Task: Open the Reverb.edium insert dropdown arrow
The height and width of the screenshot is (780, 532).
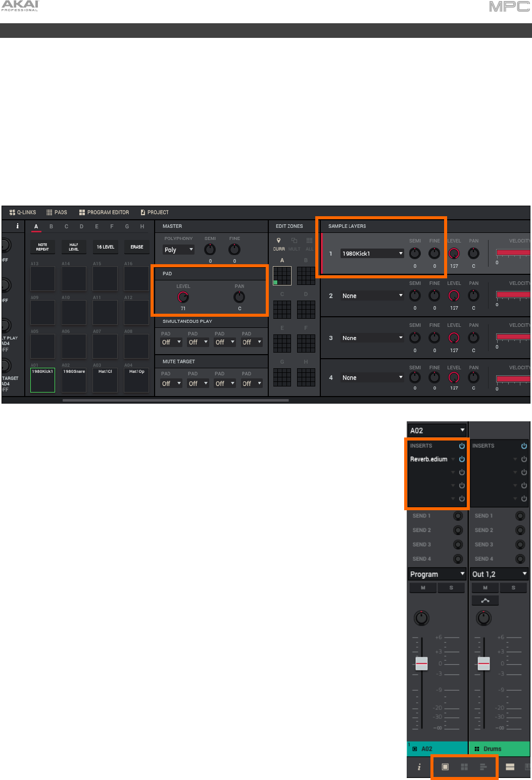Action: [453, 459]
